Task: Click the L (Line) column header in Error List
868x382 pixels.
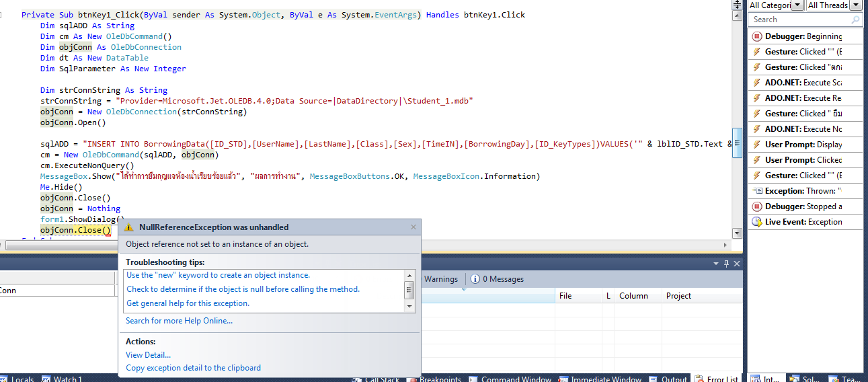Action: pos(608,296)
